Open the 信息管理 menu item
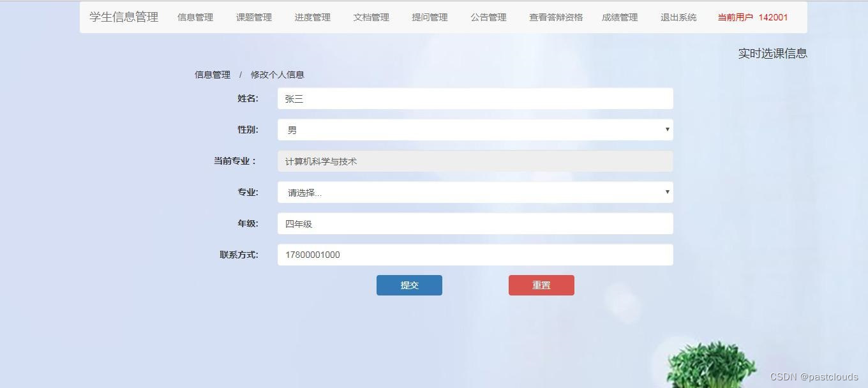Screen dimensions: 868x388 pos(195,17)
